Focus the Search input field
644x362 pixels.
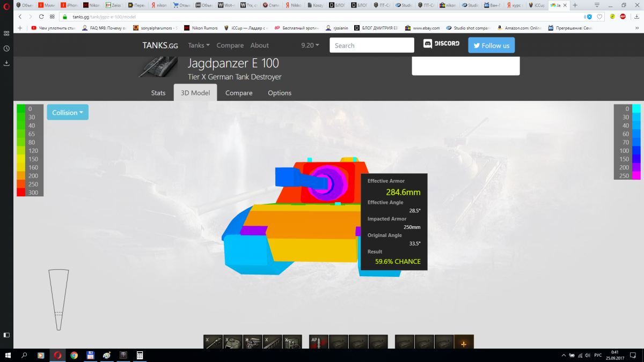pos(372,46)
